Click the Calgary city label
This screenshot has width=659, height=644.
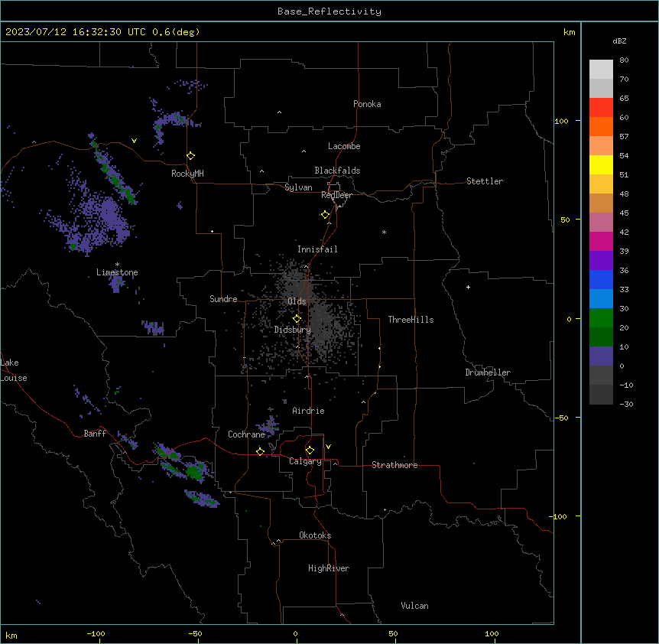305,461
